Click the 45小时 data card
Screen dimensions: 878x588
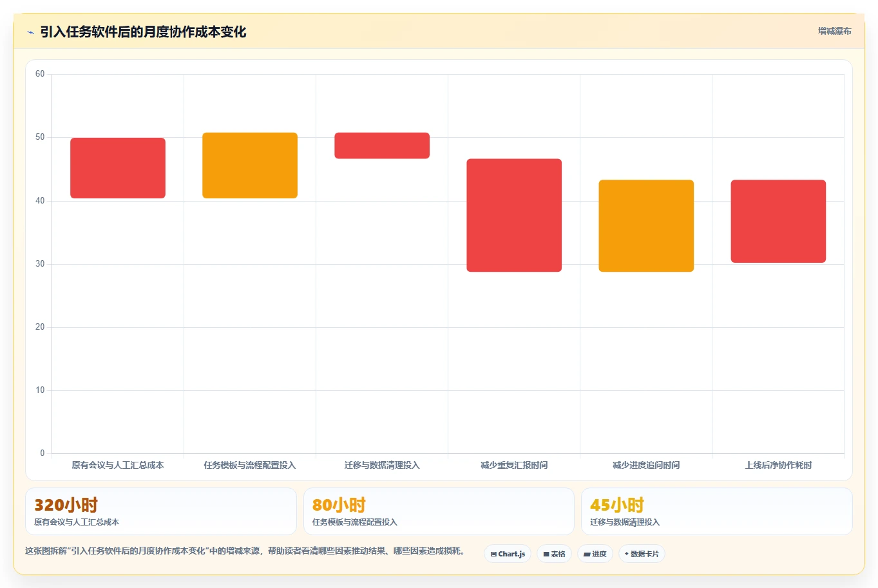[x=717, y=511]
